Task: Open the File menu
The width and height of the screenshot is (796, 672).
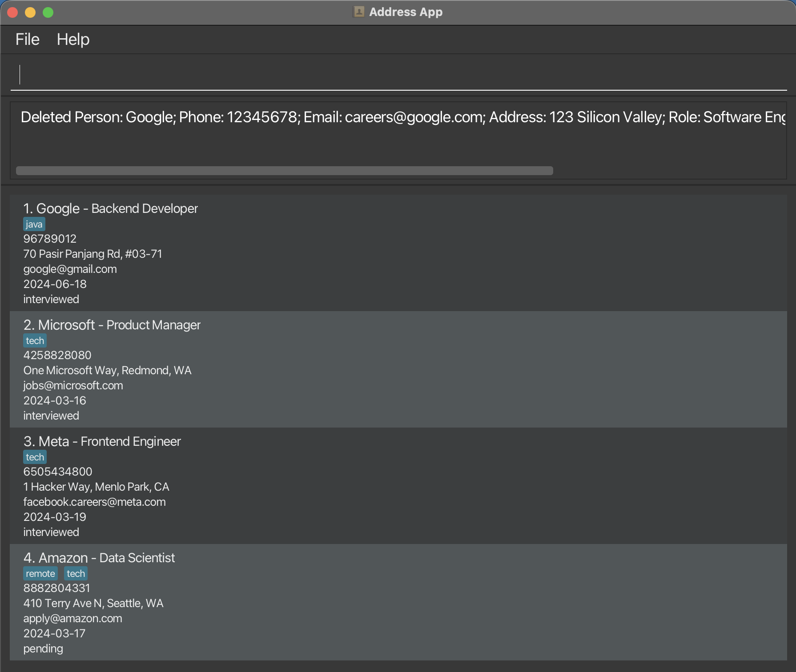Action: (28, 40)
